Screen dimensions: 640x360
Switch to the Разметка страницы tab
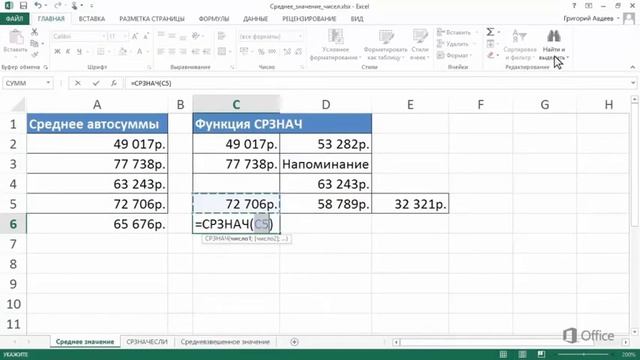(x=152, y=19)
